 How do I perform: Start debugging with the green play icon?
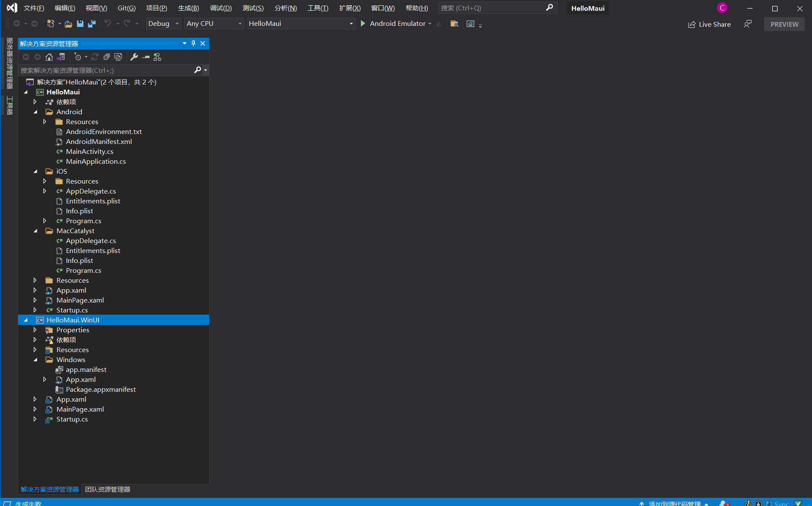(363, 24)
